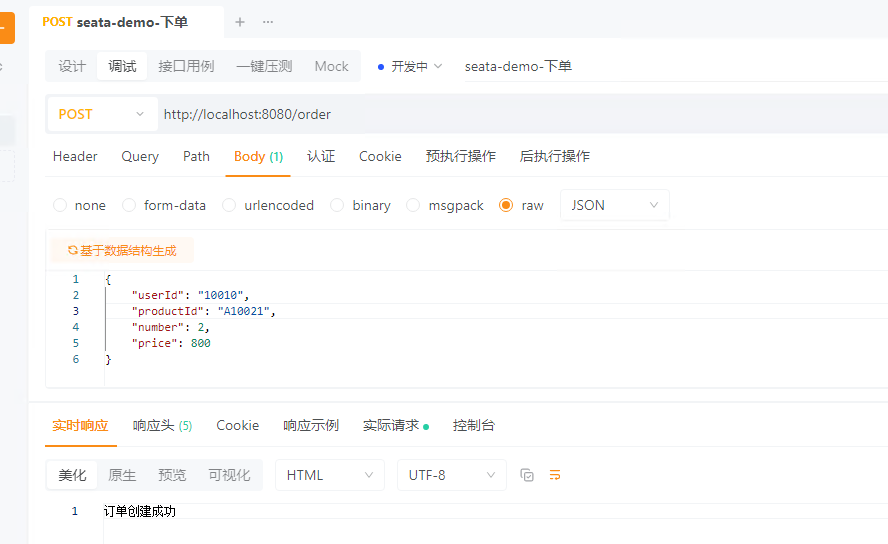Open the HTML response format dropdown

pyautogui.click(x=329, y=475)
